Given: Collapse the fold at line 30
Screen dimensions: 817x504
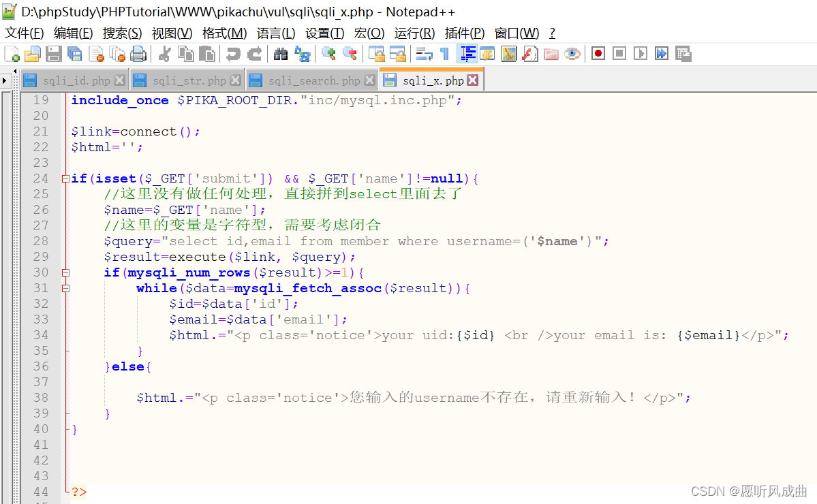Looking at the screenshot, I should click(x=65, y=272).
